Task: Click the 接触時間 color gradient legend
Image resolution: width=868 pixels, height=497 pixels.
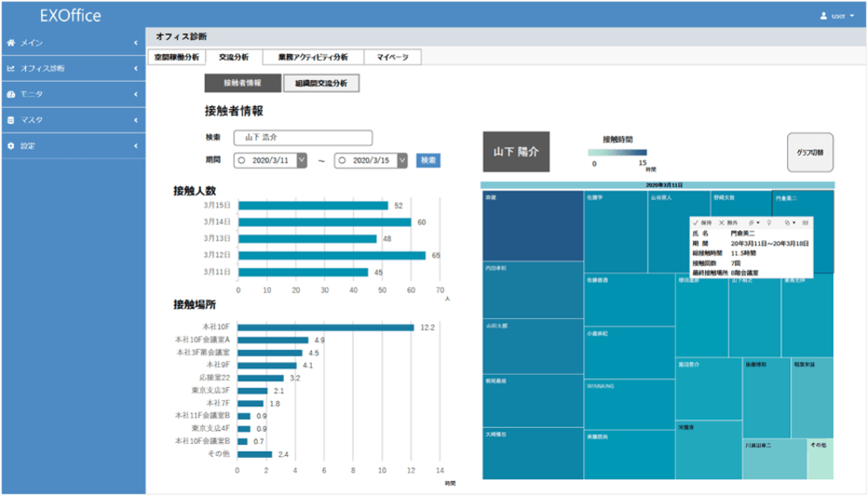Action: pyautogui.click(x=618, y=152)
